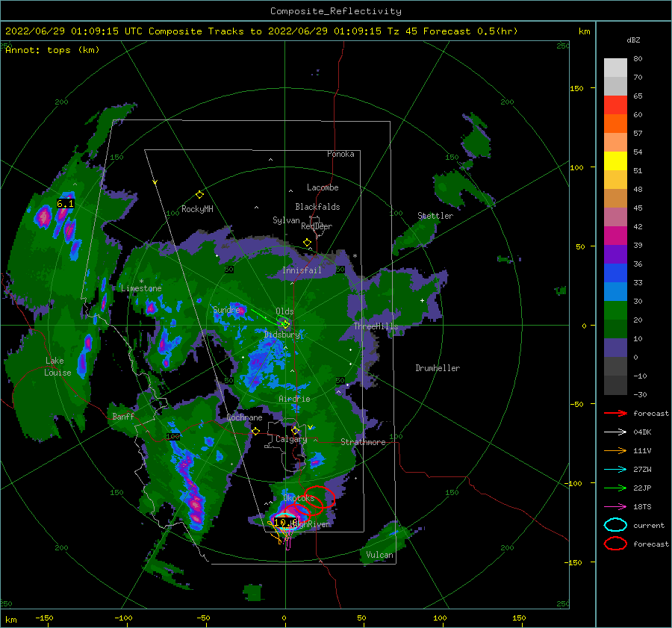
Task: Pick the purple swatch above 36 dBZ
Action: (615, 255)
